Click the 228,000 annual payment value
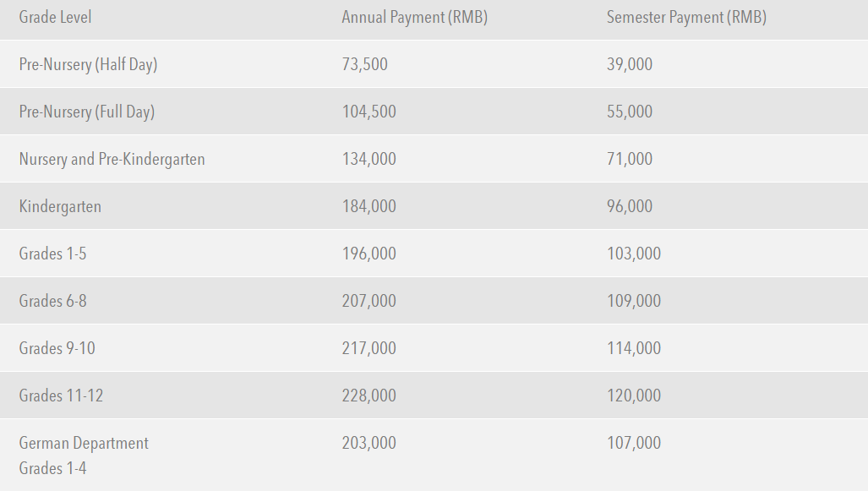 [368, 396]
